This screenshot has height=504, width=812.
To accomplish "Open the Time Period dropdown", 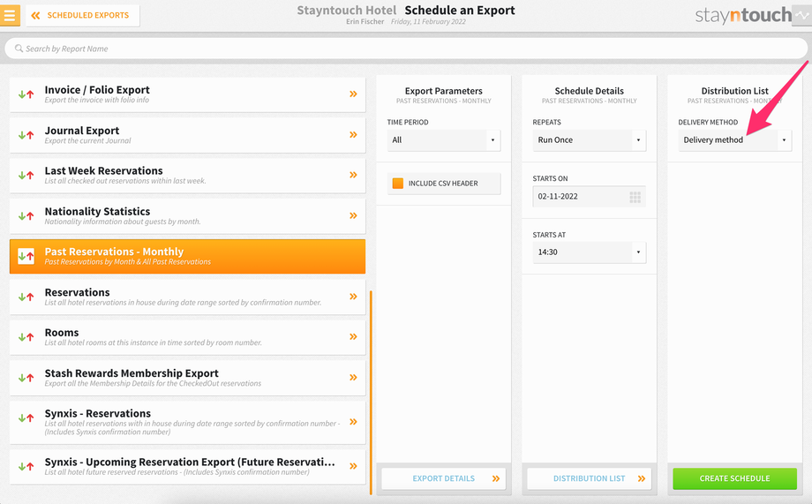I will pos(444,139).
